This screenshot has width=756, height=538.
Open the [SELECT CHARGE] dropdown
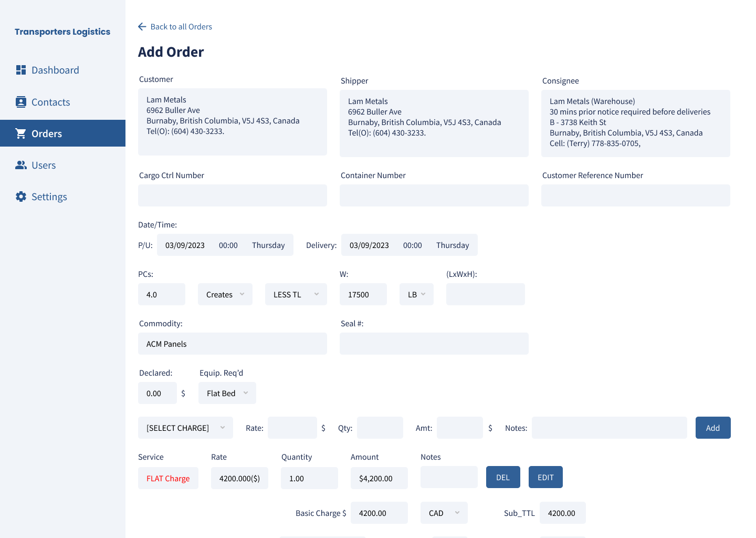(x=185, y=428)
